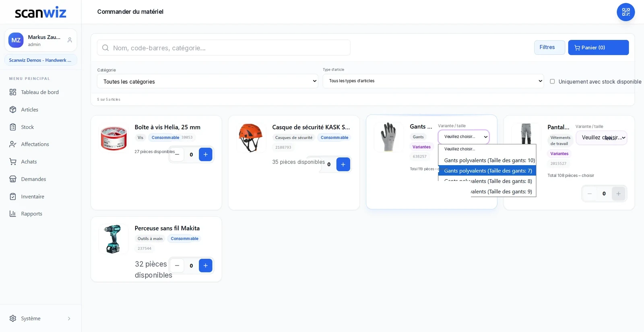Open the Catégorie dropdown

pos(208,81)
